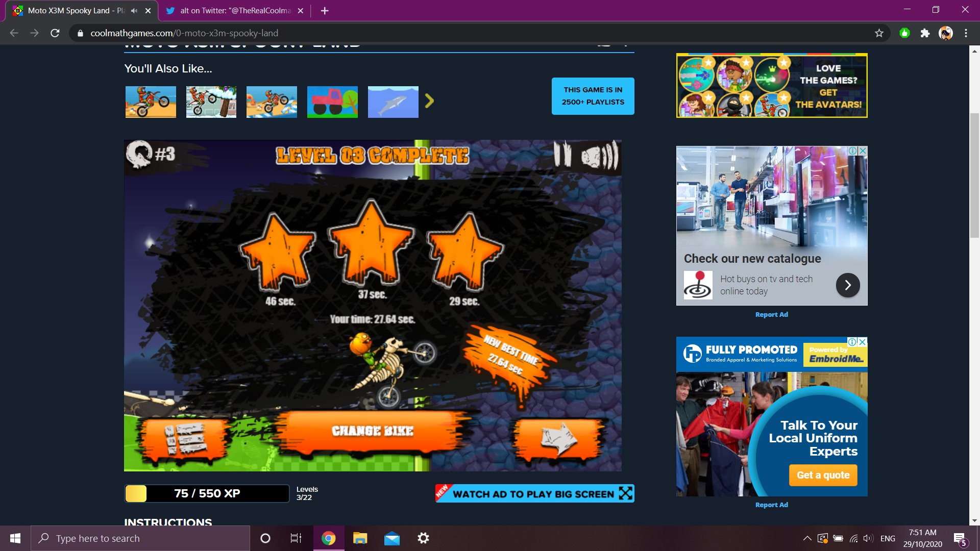Open Chrome extensions puzzle icon
The width and height of the screenshot is (980, 551).
925,33
